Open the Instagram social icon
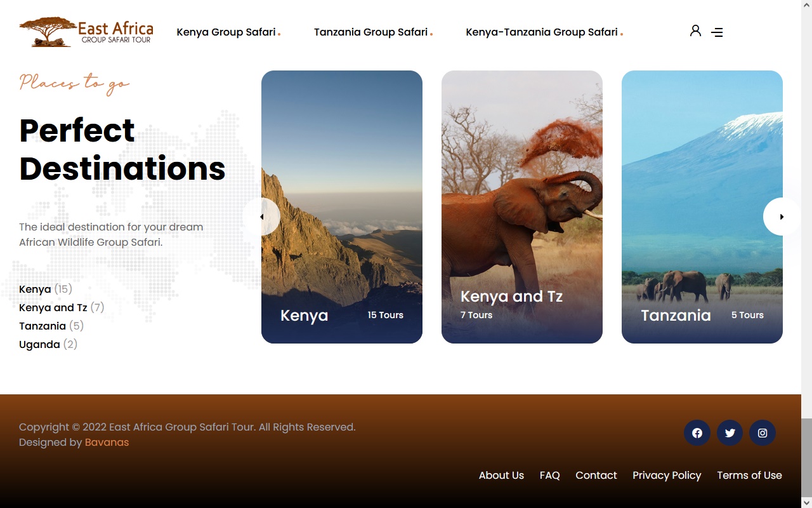The height and width of the screenshot is (508, 812). click(x=763, y=433)
